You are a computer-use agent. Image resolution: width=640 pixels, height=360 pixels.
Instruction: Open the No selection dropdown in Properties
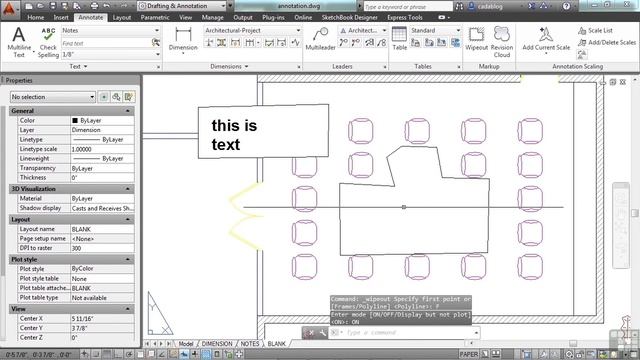[x=53, y=97]
